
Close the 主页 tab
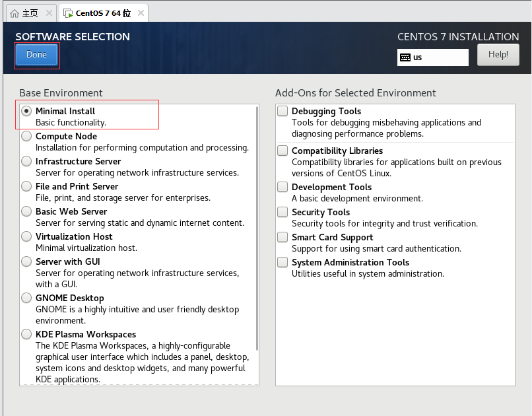click(x=50, y=13)
